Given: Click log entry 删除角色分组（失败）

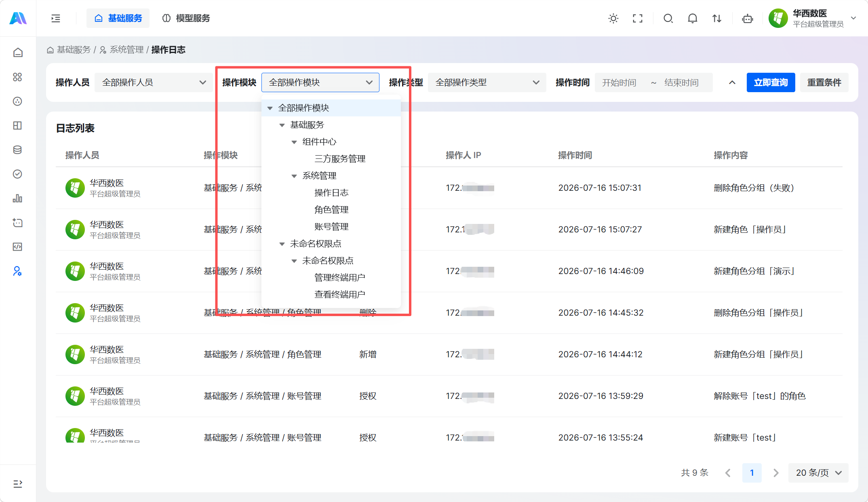Looking at the screenshot, I should (754, 188).
